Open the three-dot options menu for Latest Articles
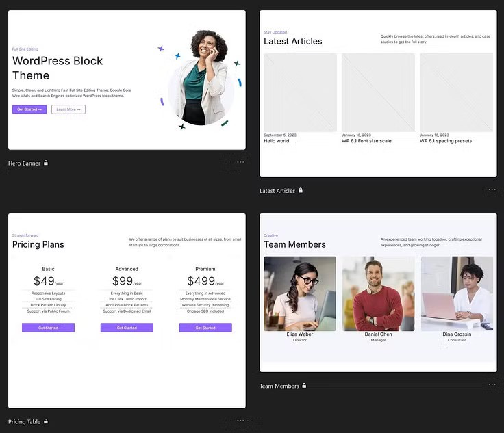 [492, 189]
